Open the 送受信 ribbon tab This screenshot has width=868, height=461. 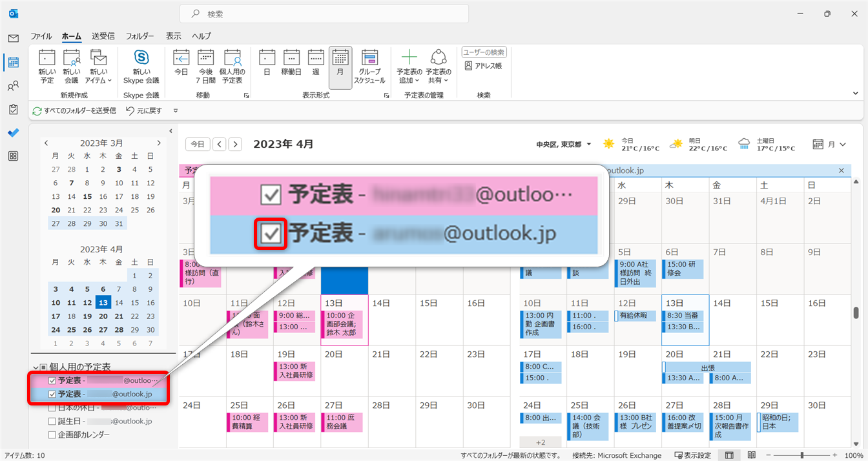[x=103, y=36]
